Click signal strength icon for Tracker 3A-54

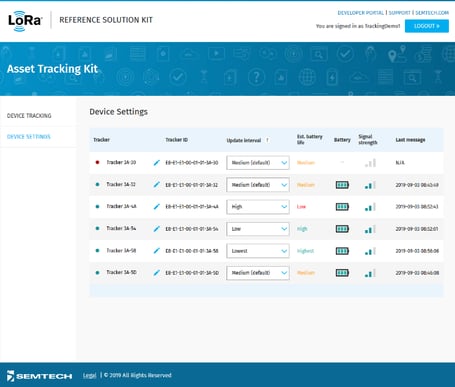[370, 229]
